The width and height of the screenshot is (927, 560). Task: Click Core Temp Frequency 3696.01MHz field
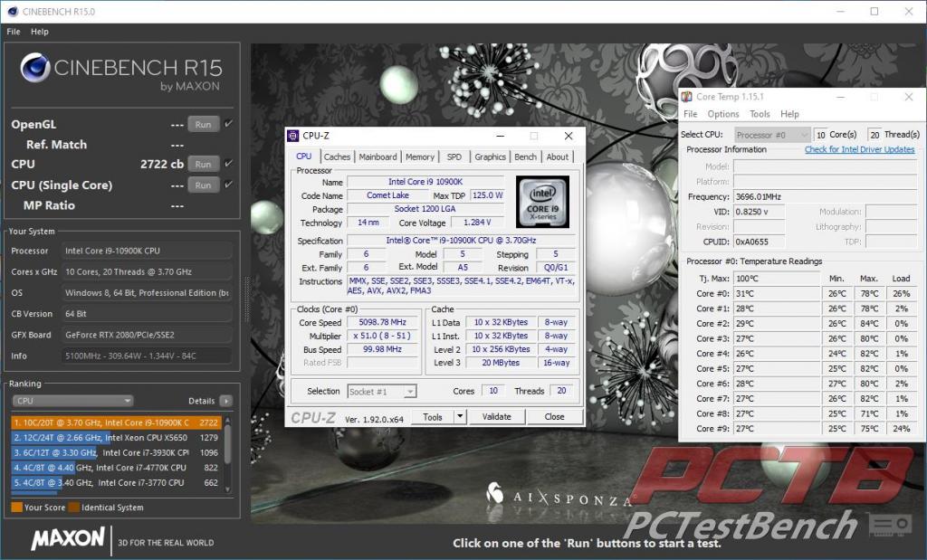[825, 196]
